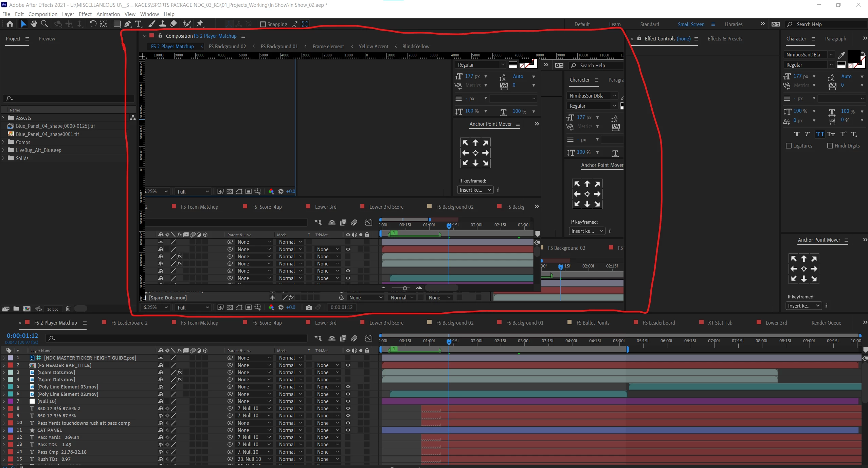This screenshot has height=468, width=868.
Task: Open the Animation menu
Action: pyautogui.click(x=108, y=14)
